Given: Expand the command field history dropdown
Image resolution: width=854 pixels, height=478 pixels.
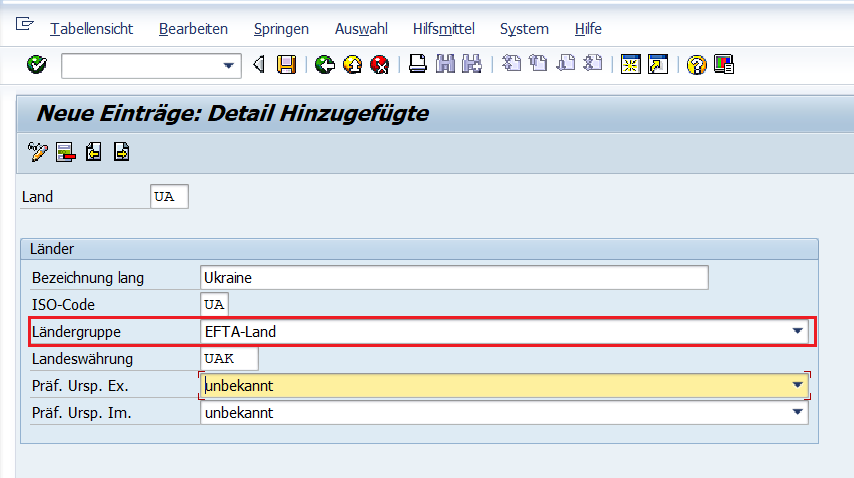Looking at the screenshot, I should point(229,66).
